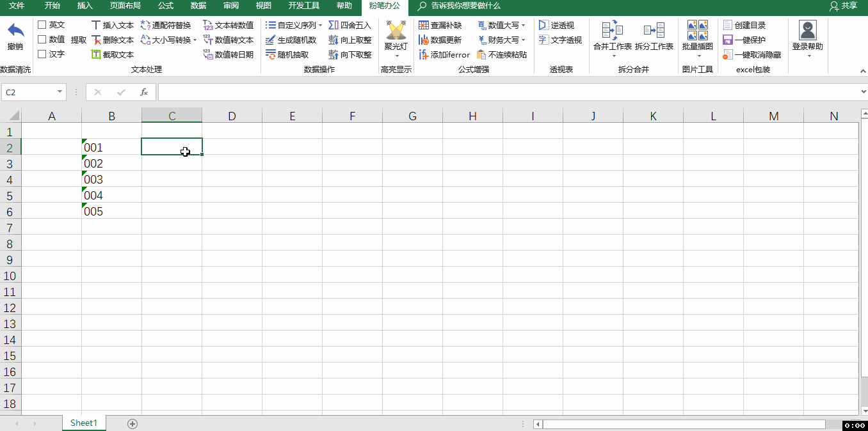Check the 英文 checkbox

tap(42, 25)
